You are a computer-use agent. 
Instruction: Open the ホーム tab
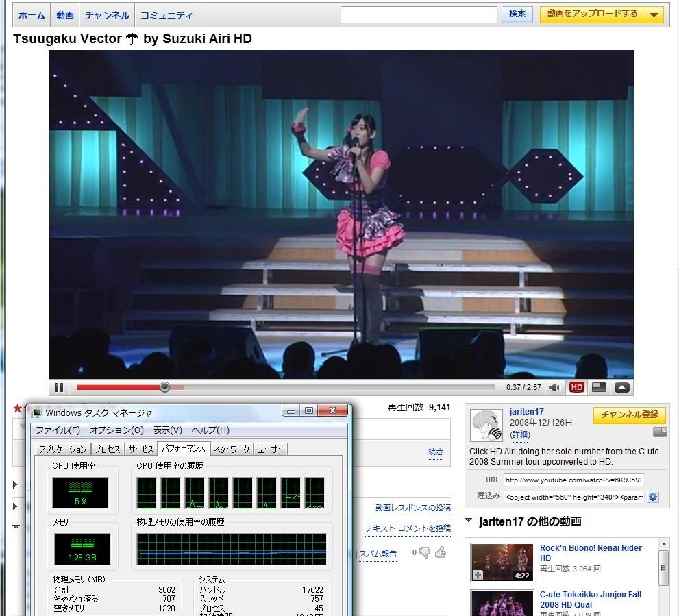tap(32, 15)
